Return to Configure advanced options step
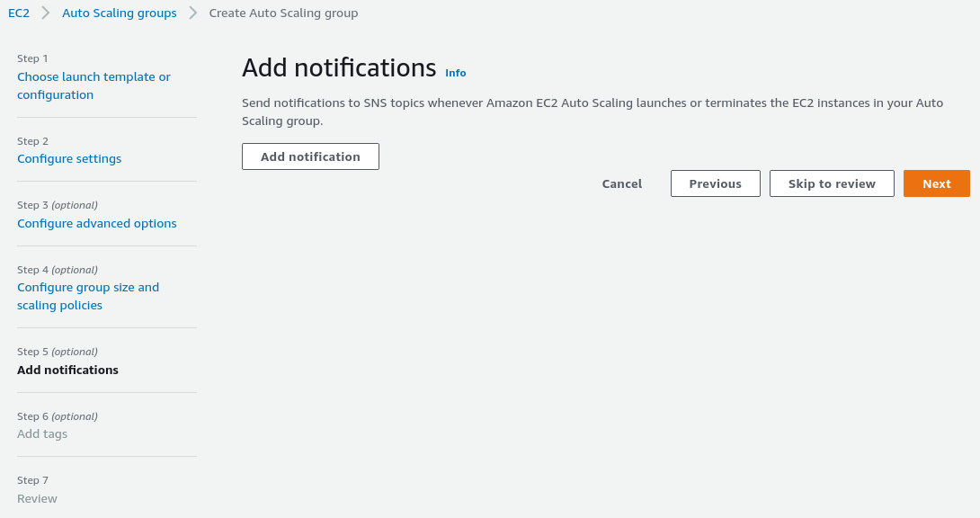The width and height of the screenshot is (980, 518). (97, 224)
